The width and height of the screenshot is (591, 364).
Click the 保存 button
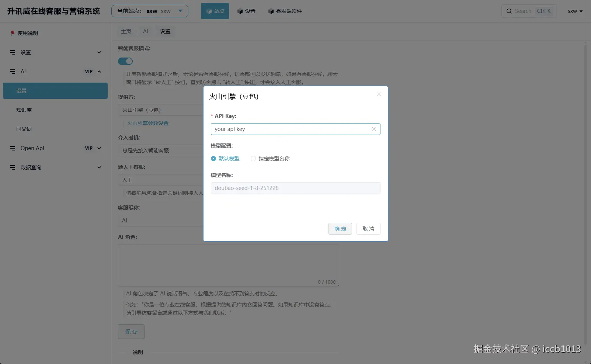[x=131, y=332]
